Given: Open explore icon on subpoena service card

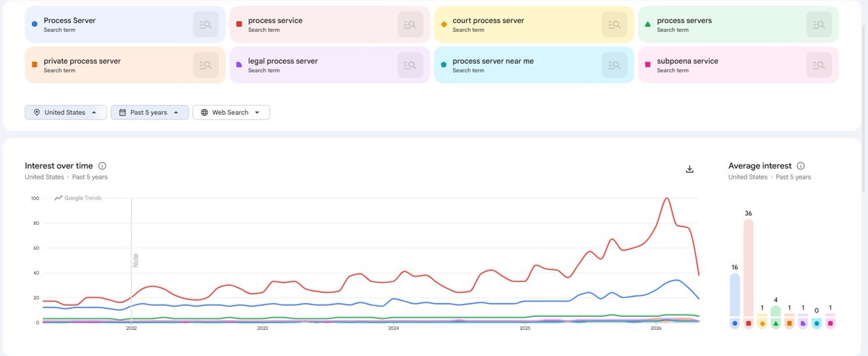Looking at the screenshot, I should 819,65.
